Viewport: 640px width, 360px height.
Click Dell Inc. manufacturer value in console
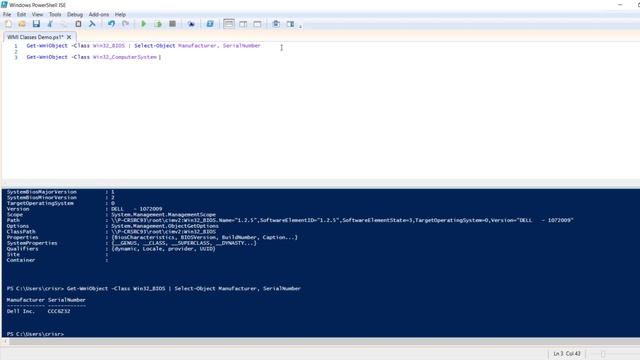click(21, 311)
